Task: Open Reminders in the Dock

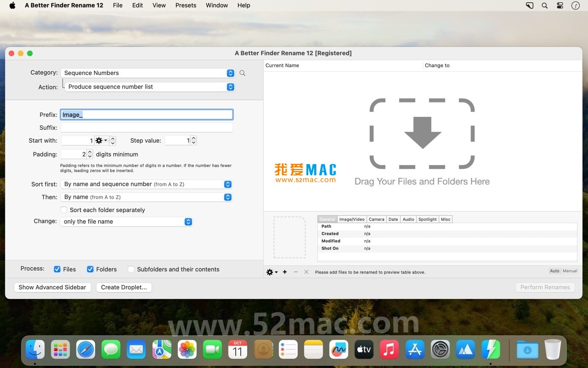Action: [x=288, y=350]
